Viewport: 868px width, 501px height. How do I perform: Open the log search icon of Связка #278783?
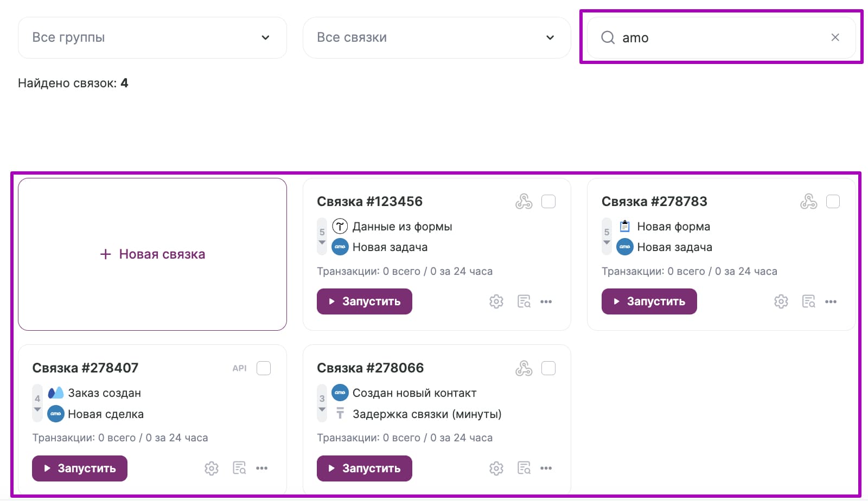809,301
